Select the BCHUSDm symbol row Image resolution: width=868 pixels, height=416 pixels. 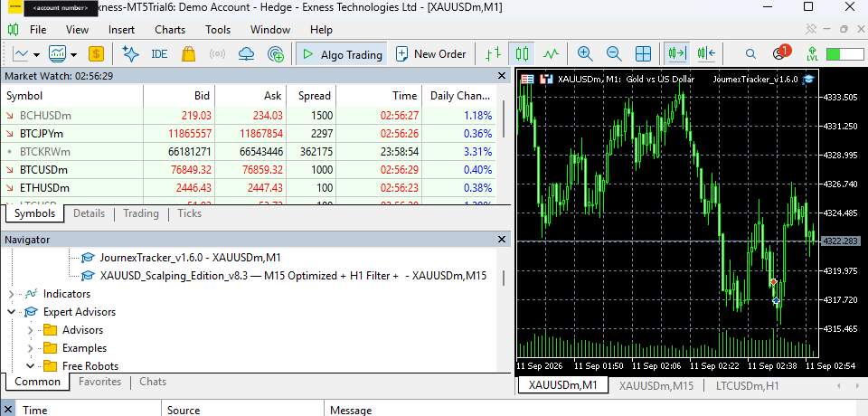(249, 116)
